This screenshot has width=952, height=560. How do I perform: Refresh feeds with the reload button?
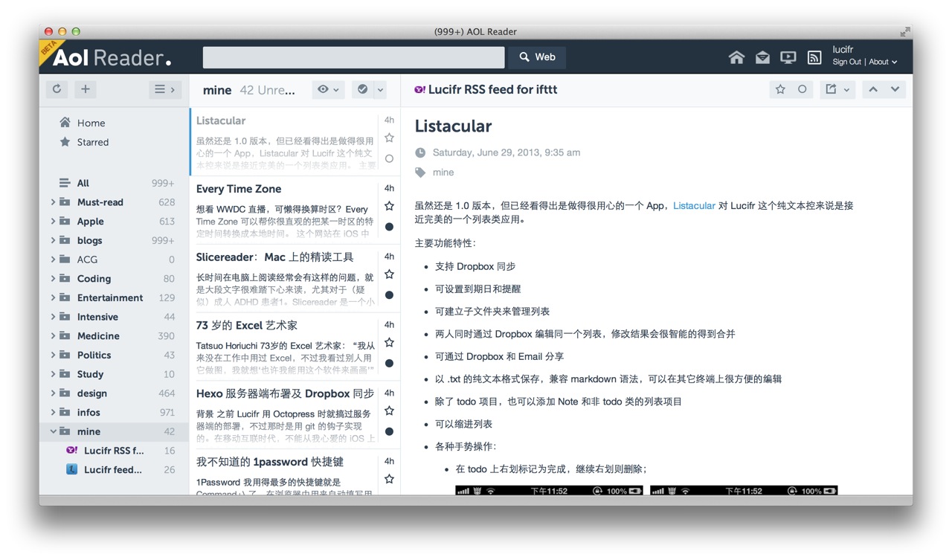[57, 89]
